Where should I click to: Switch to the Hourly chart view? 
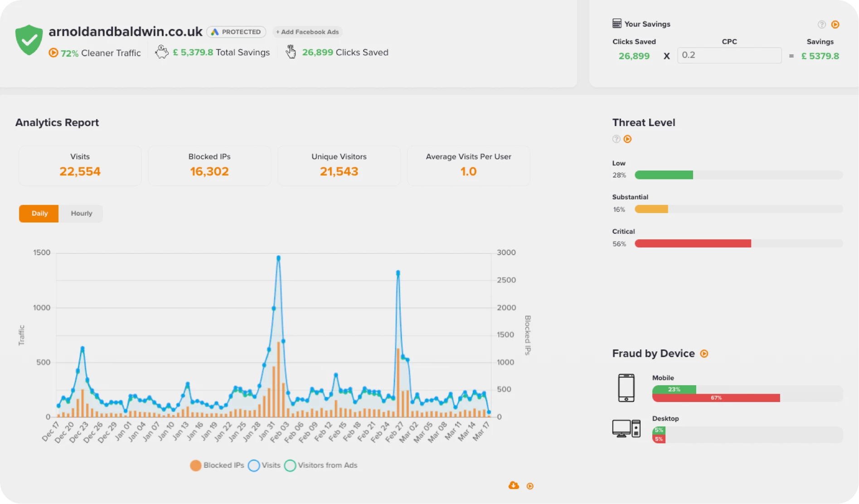[81, 213]
